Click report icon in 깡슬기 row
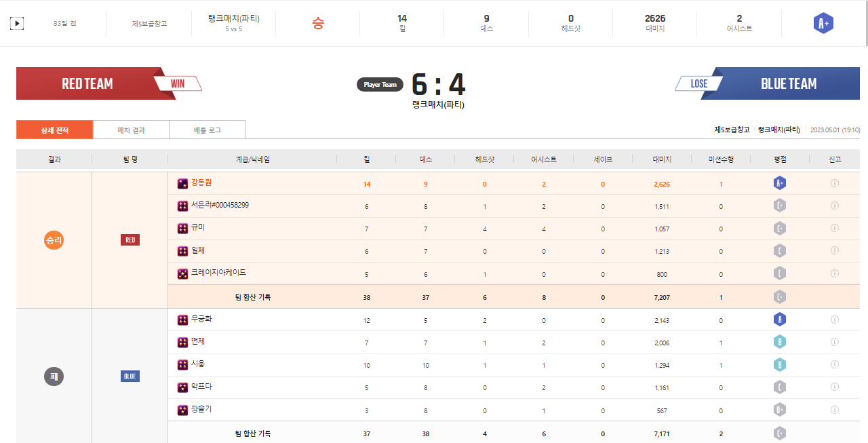This screenshot has width=868, height=443. click(x=835, y=410)
